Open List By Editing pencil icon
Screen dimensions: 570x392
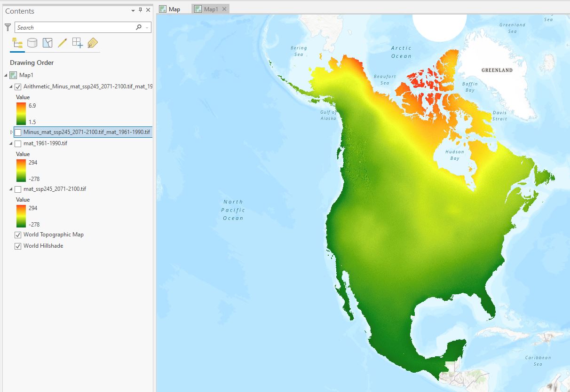[62, 43]
